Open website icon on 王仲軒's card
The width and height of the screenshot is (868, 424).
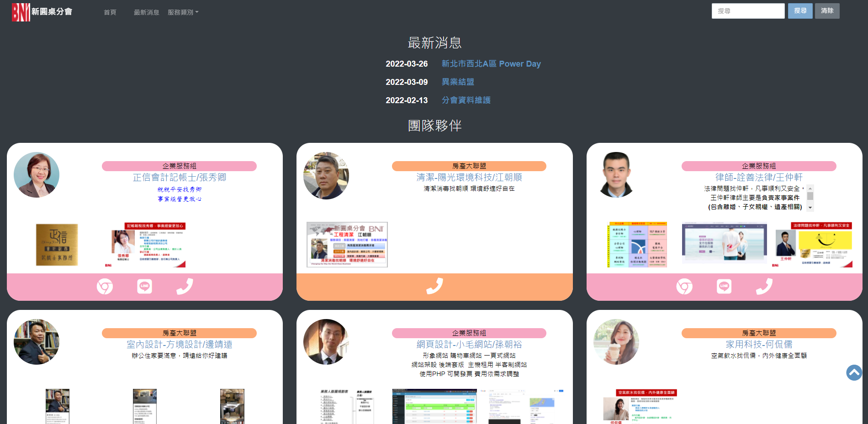click(x=684, y=287)
